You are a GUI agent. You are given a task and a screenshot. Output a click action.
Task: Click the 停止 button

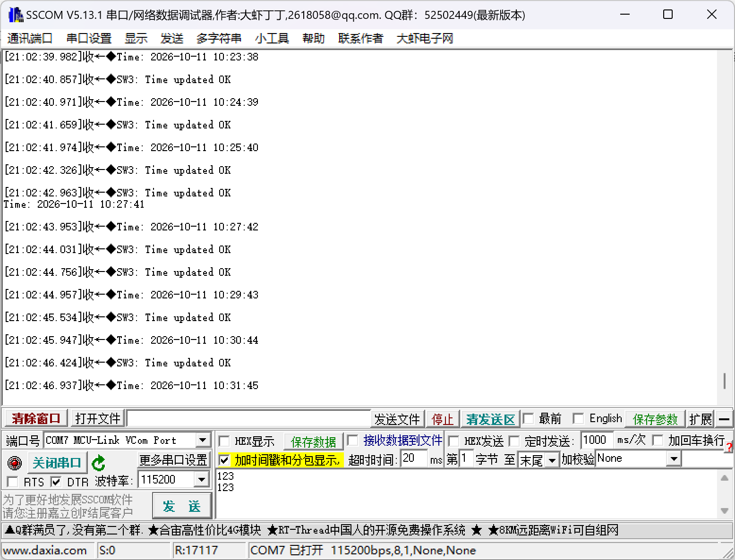[x=443, y=419]
